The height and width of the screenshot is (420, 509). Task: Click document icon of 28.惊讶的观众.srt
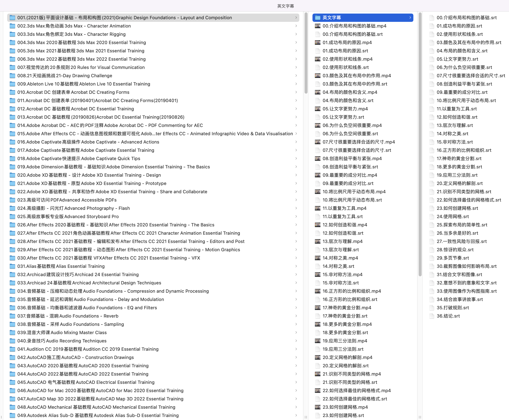(432, 250)
